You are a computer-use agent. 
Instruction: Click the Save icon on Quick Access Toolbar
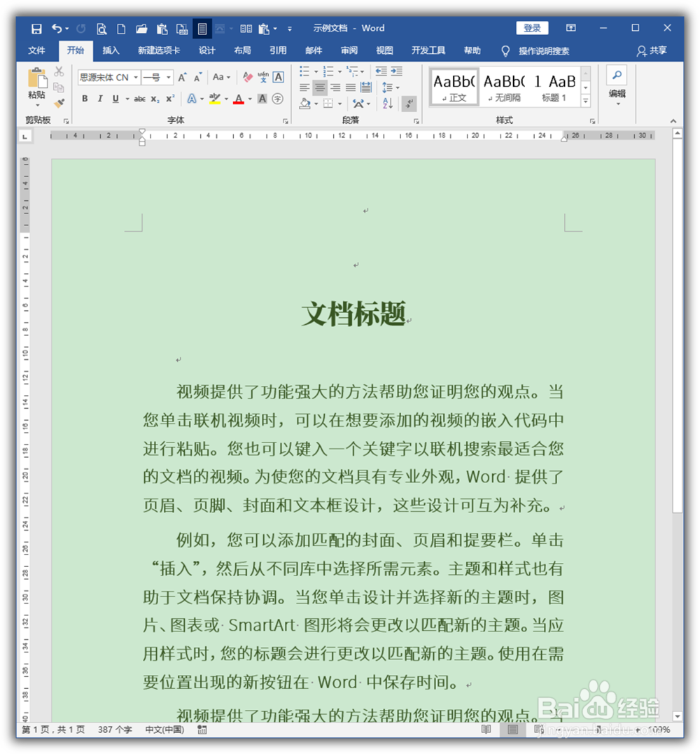pos(35,28)
